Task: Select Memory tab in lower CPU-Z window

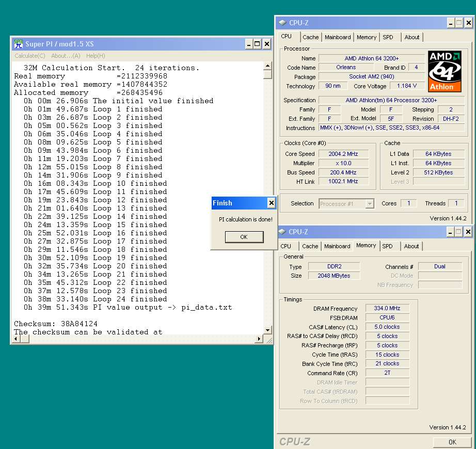Action: coord(366,246)
